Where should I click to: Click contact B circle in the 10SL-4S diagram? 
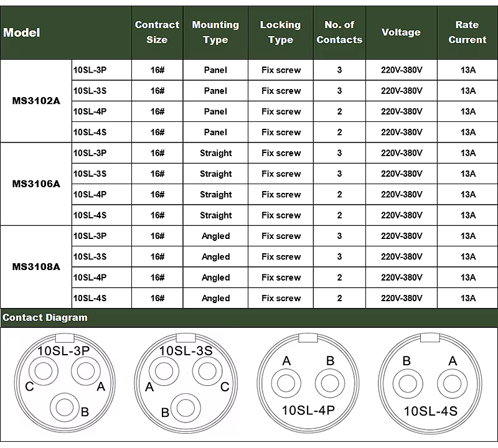[408, 383]
